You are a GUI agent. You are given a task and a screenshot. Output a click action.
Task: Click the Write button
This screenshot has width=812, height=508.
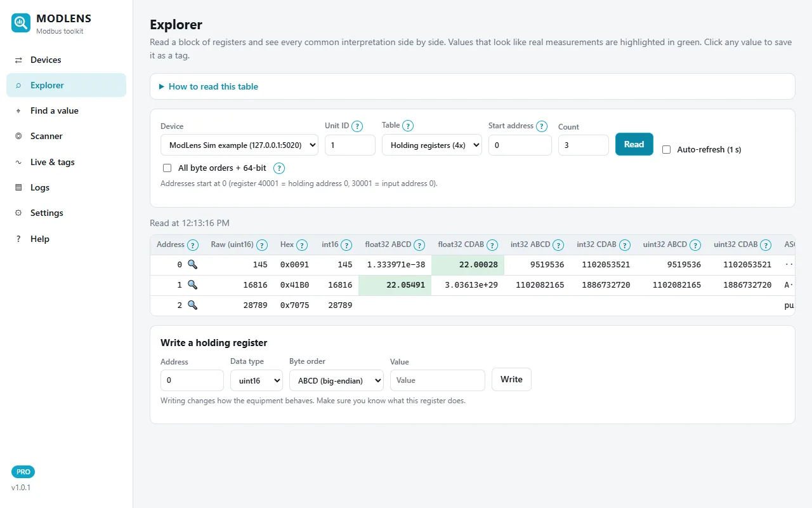click(x=511, y=379)
